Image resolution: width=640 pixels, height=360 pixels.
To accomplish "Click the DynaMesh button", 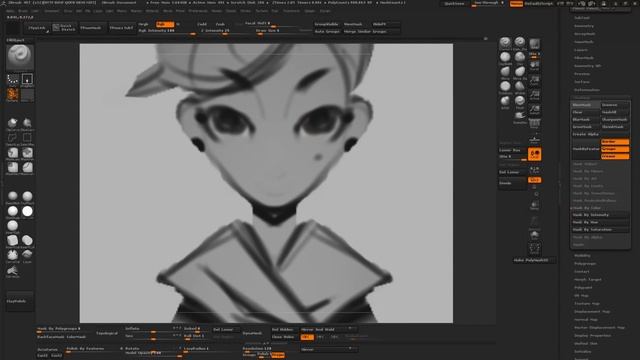I will click(x=253, y=333).
